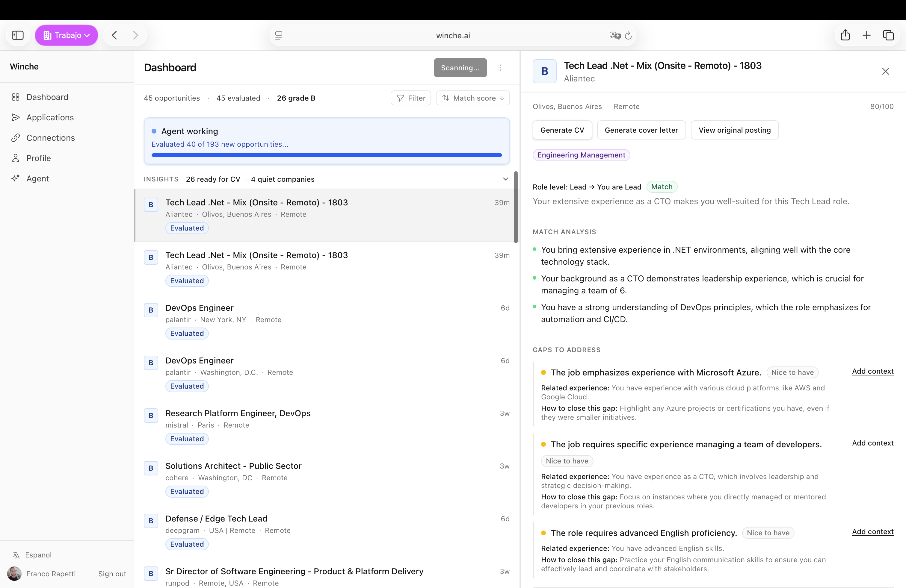
Task: Click the '45 evaluated' stat
Action: [x=238, y=98]
